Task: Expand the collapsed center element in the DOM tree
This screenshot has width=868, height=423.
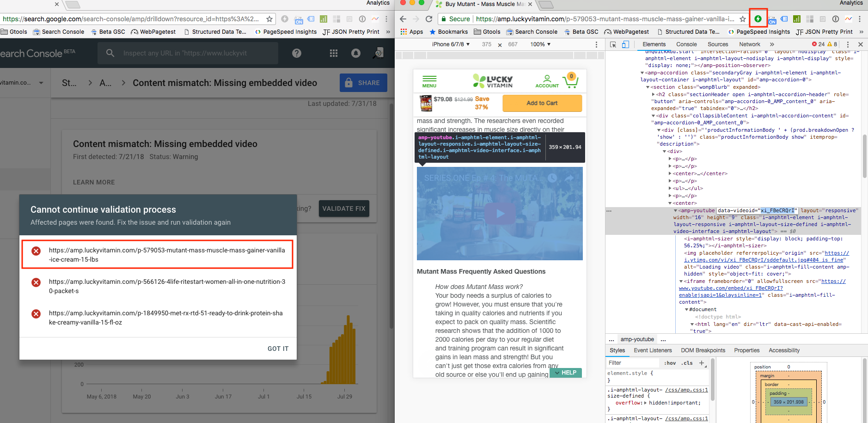Action: 671,173
